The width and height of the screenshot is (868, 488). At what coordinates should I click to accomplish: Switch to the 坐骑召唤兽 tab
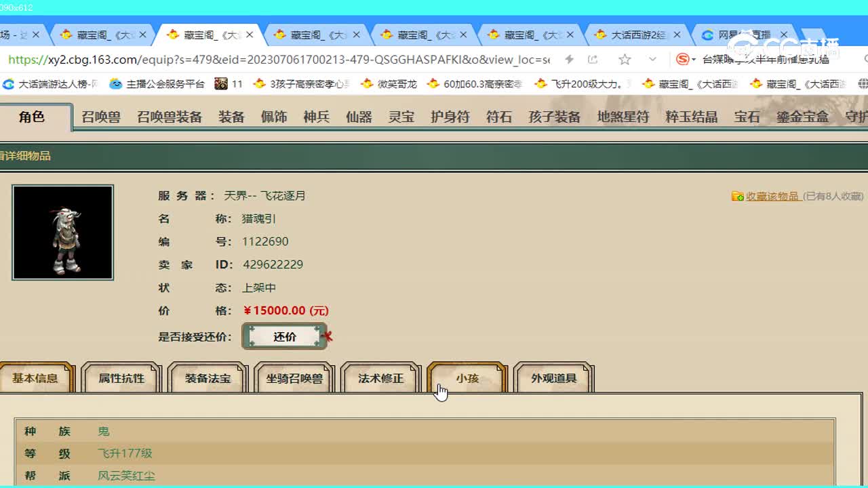click(294, 378)
